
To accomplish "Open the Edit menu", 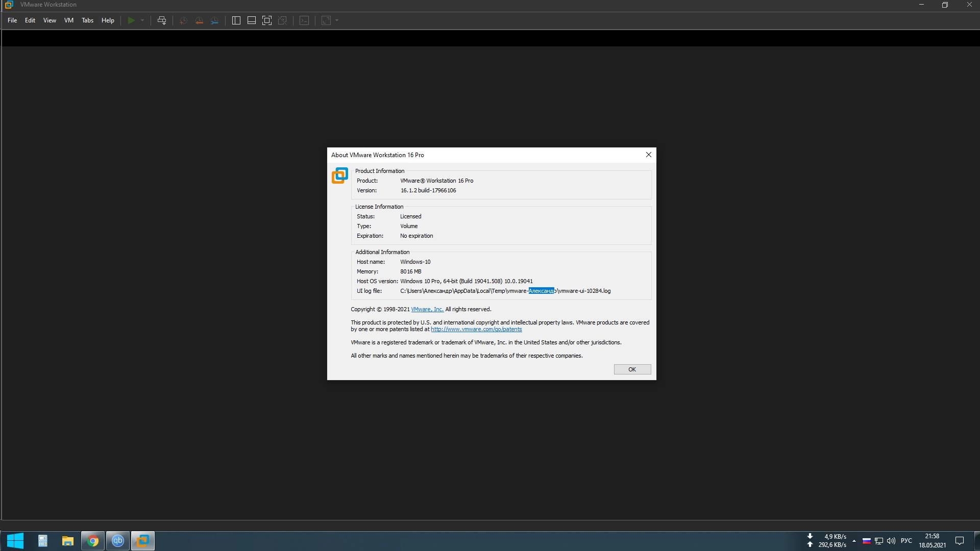I will coord(30,20).
